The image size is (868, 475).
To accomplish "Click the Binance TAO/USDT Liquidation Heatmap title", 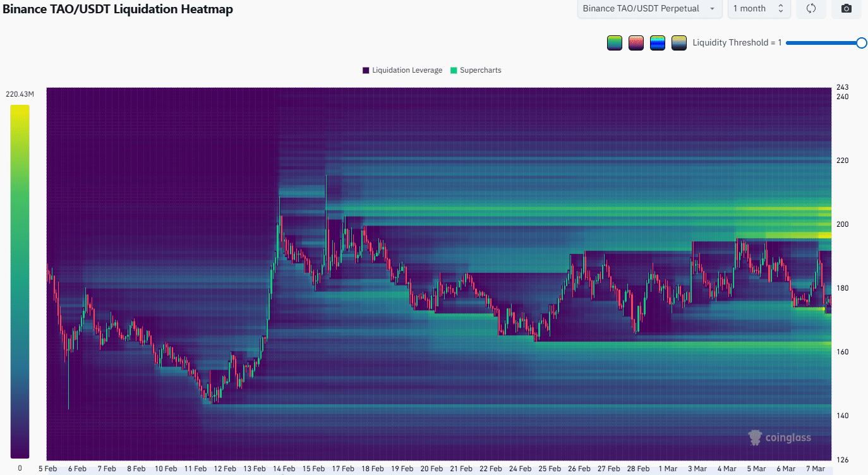I will click(118, 9).
